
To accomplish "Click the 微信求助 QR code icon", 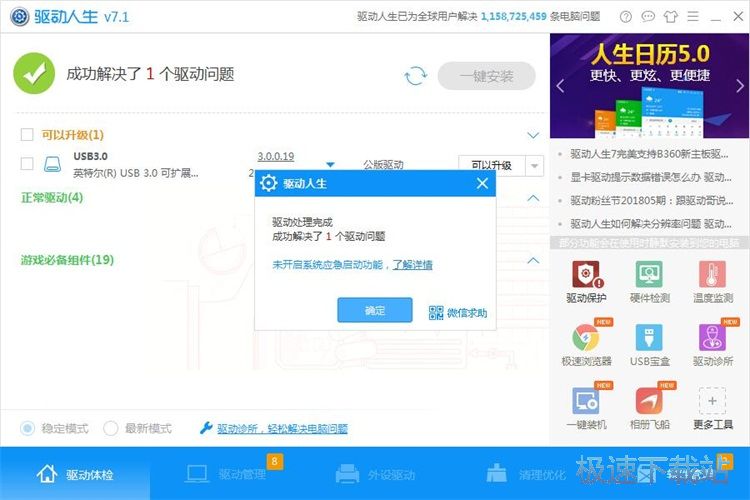I will tap(436, 313).
